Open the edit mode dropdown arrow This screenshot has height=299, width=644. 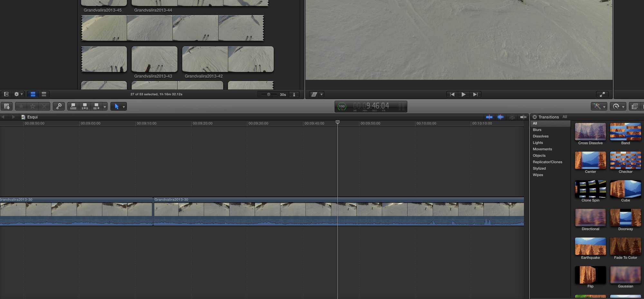point(105,107)
